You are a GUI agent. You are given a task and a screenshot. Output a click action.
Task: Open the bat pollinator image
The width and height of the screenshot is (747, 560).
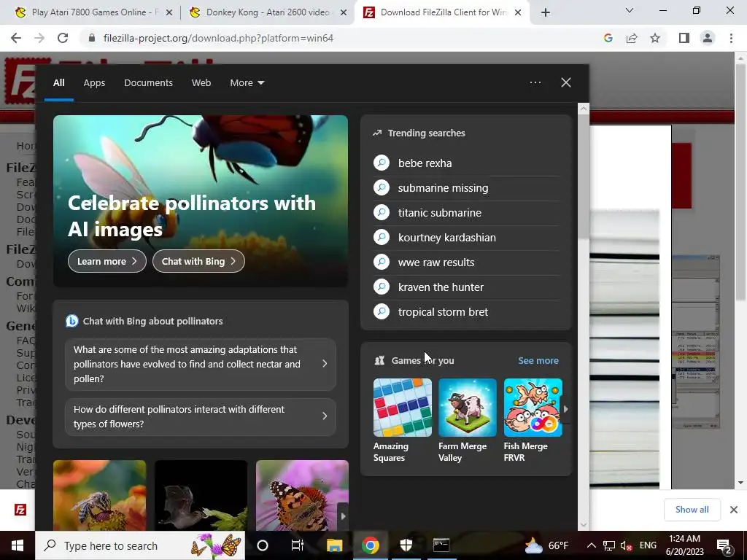pos(201,495)
